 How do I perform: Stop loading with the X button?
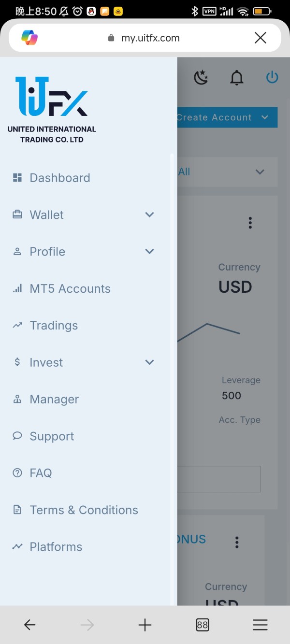(260, 38)
